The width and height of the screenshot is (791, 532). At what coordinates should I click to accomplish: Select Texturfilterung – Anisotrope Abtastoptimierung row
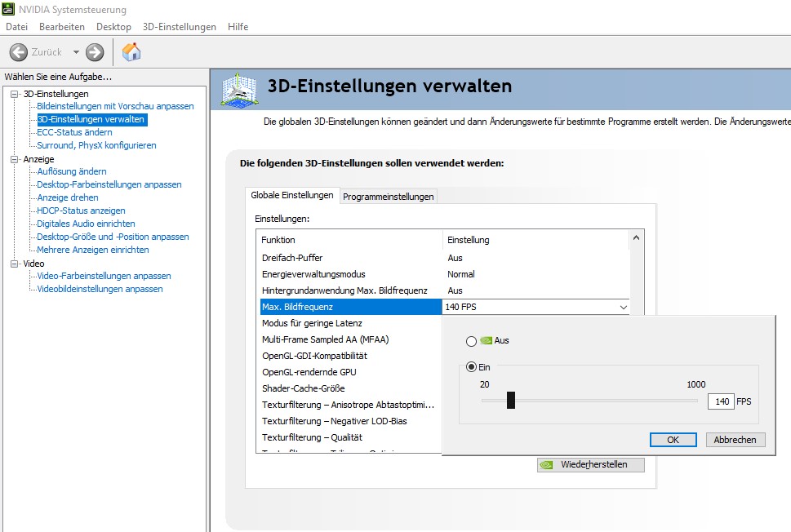(350, 405)
